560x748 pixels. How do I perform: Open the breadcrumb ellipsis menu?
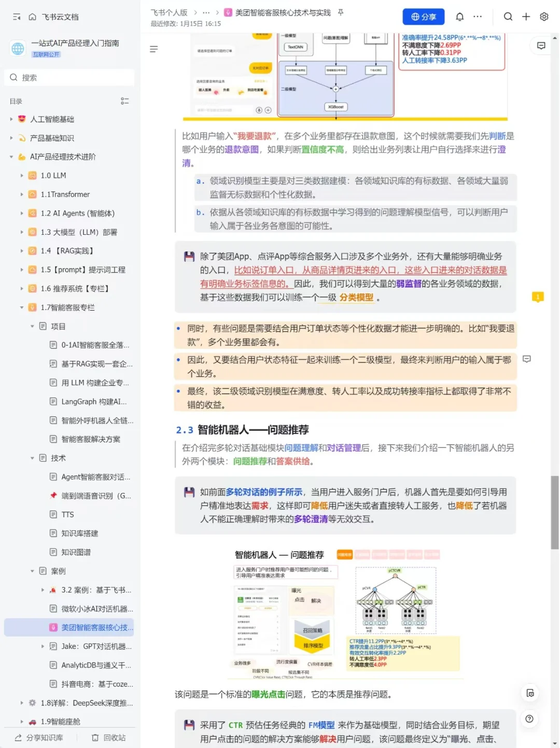pos(206,12)
